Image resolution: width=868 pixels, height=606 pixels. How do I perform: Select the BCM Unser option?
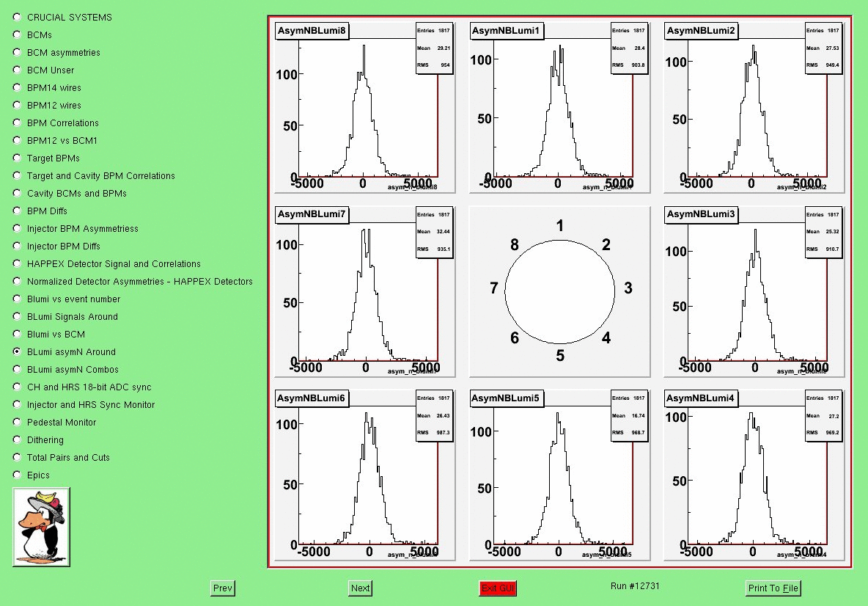tap(17, 70)
